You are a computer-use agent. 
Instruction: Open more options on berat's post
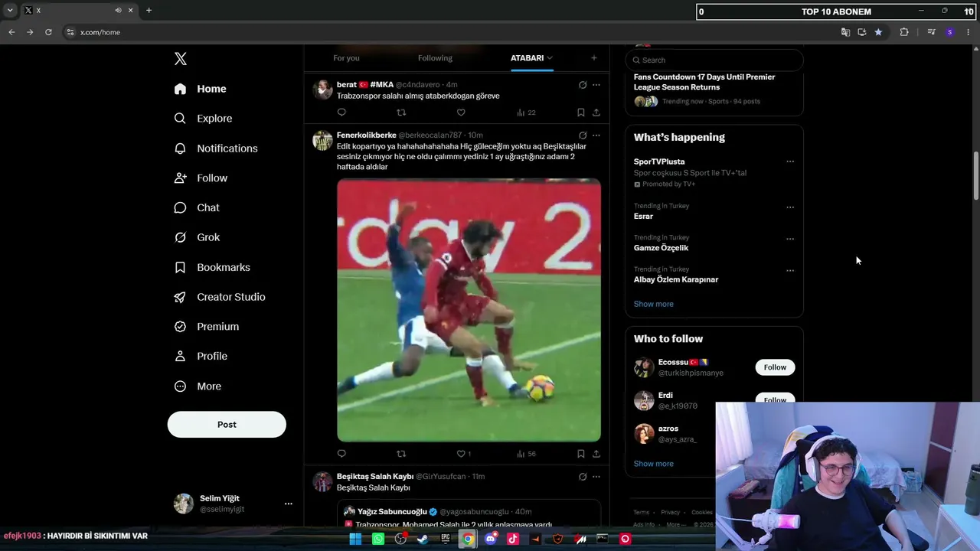coord(596,85)
